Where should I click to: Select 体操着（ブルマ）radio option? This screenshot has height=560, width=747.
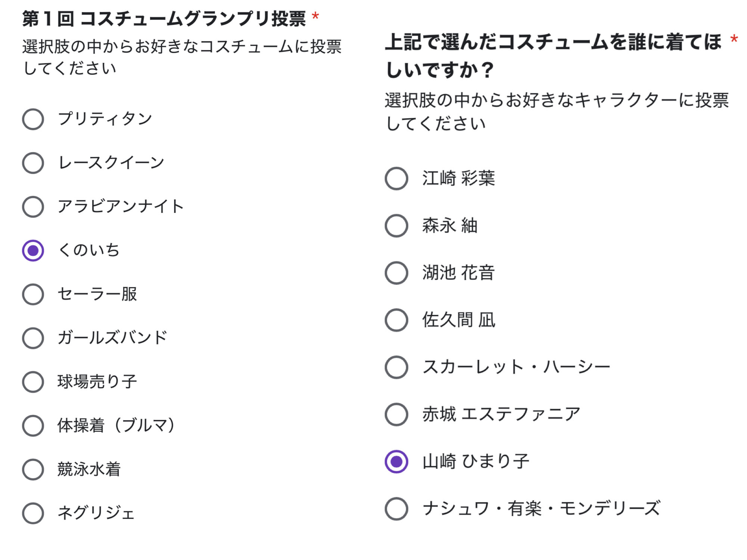click(33, 426)
